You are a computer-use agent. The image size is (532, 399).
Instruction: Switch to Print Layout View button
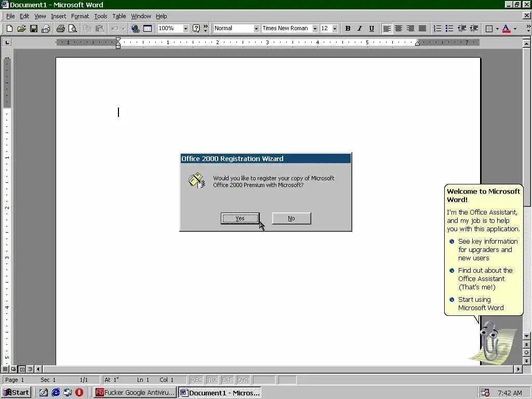pyautogui.click(x=22, y=369)
